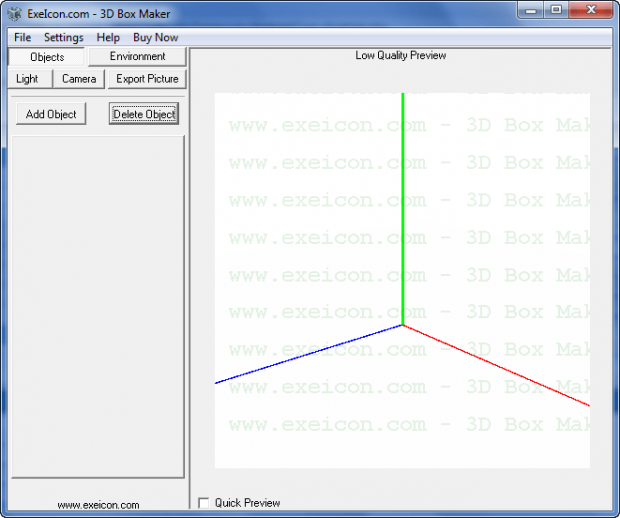Click the www.exeicon.com link at bottom left
Image resolution: width=620 pixels, height=518 pixels.
97,505
